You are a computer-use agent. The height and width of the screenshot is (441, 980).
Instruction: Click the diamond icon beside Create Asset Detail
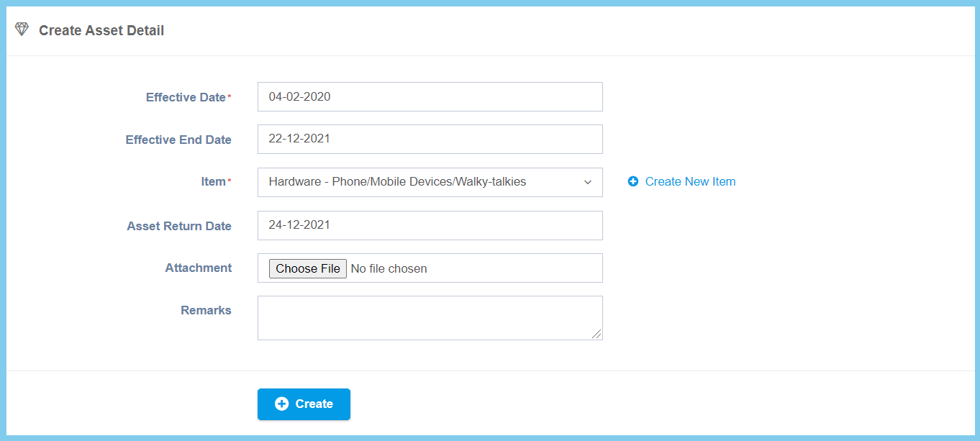pyautogui.click(x=22, y=29)
